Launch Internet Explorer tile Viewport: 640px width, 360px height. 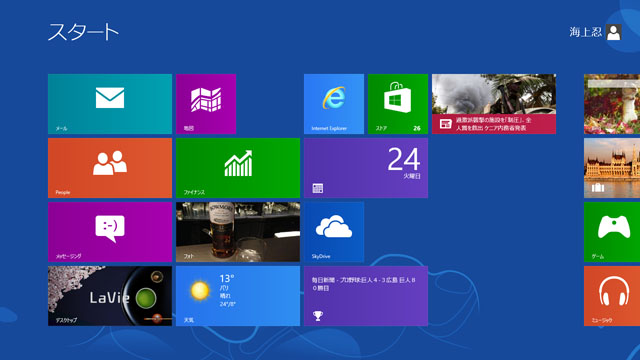(334, 104)
